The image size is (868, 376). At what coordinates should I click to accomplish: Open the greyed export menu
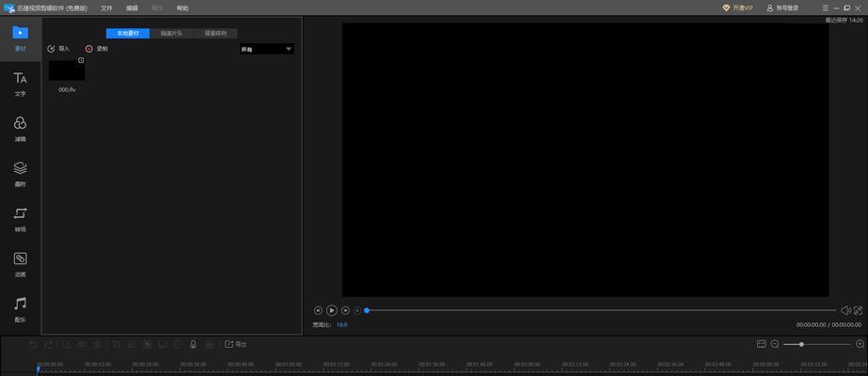pyautogui.click(x=157, y=8)
